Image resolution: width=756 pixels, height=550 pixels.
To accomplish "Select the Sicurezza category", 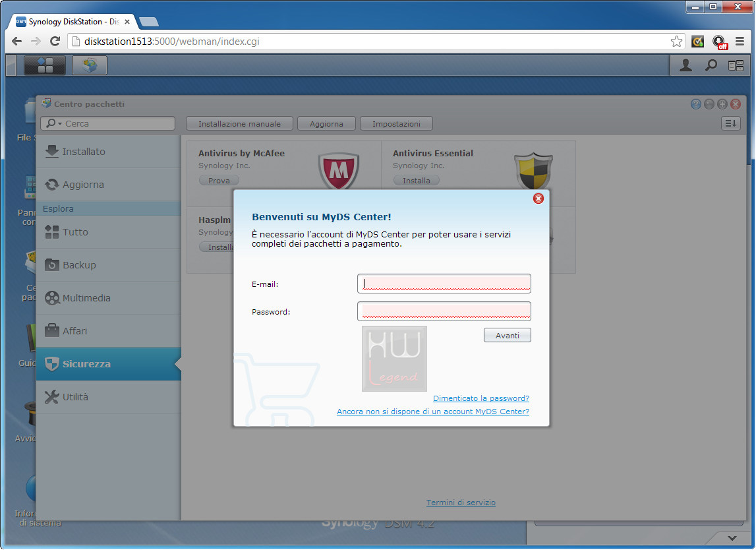I will pyautogui.click(x=109, y=364).
